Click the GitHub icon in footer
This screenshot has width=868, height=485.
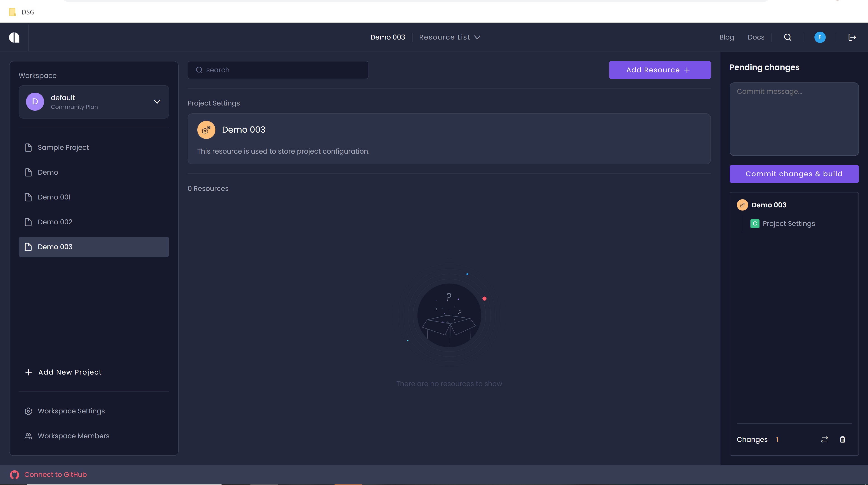tap(14, 475)
